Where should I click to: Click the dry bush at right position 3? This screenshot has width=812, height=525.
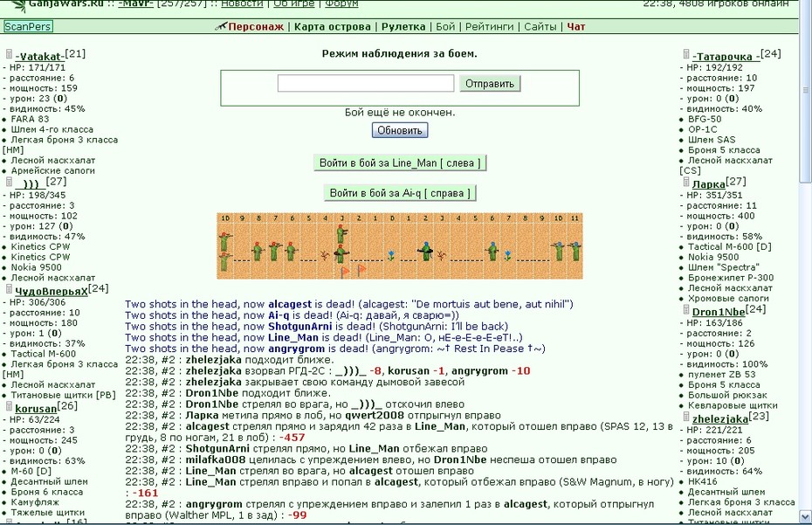pos(441,255)
